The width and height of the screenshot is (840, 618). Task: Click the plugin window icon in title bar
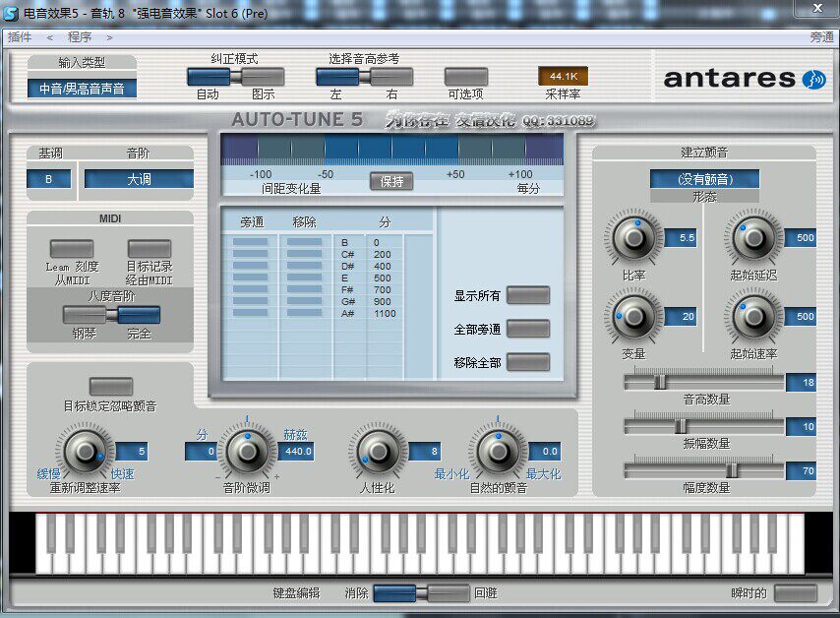click(10, 13)
